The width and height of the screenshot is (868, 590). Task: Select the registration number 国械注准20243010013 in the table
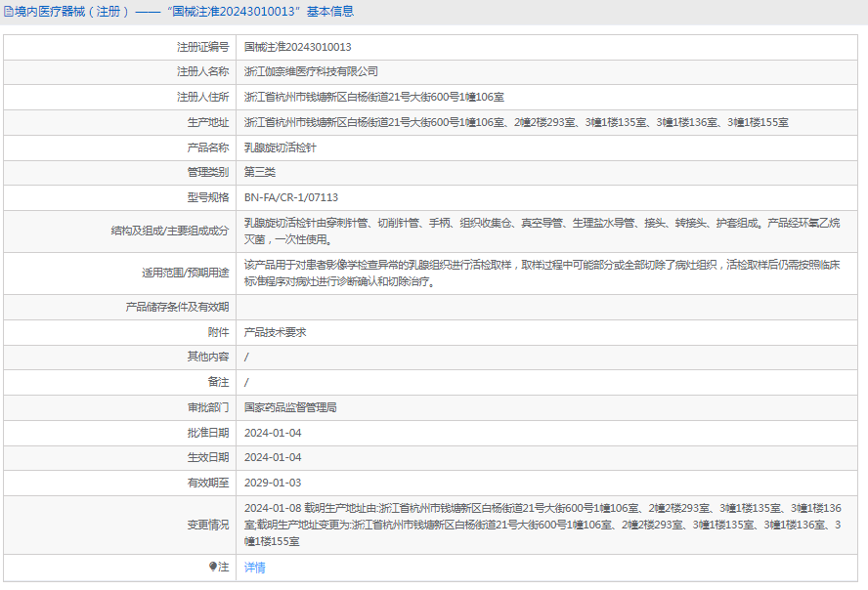297,47
